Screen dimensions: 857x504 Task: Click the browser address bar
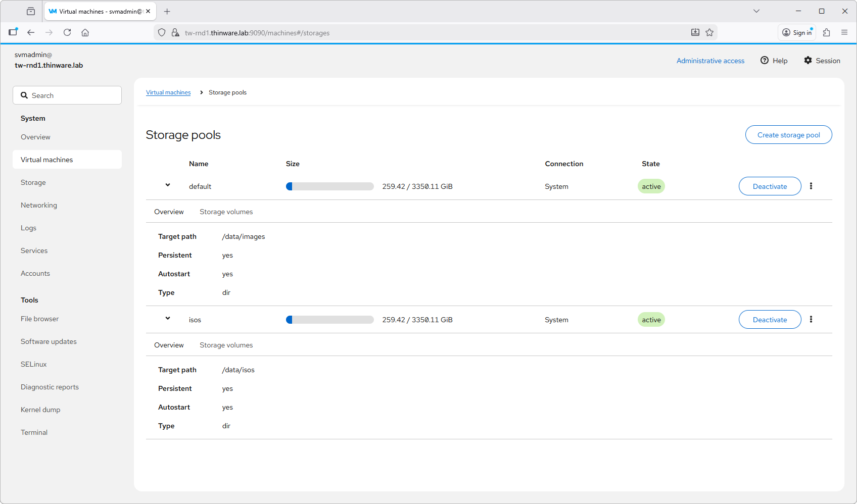435,33
